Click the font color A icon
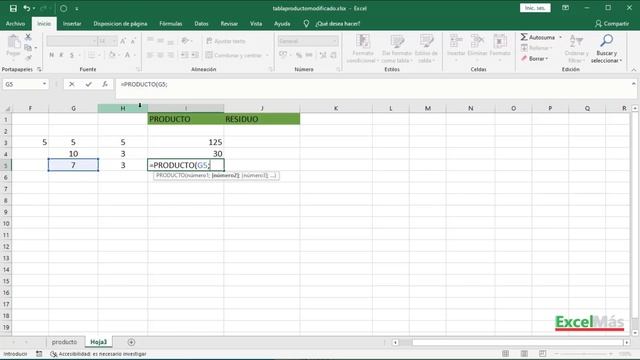This screenshot has height=360, width=640. (x=127, y=55)
